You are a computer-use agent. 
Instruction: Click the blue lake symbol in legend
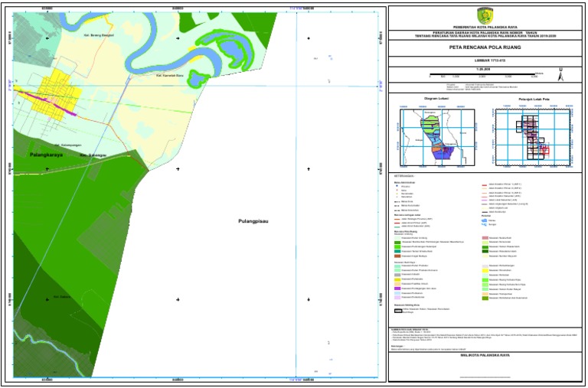[x=483, y=220]
